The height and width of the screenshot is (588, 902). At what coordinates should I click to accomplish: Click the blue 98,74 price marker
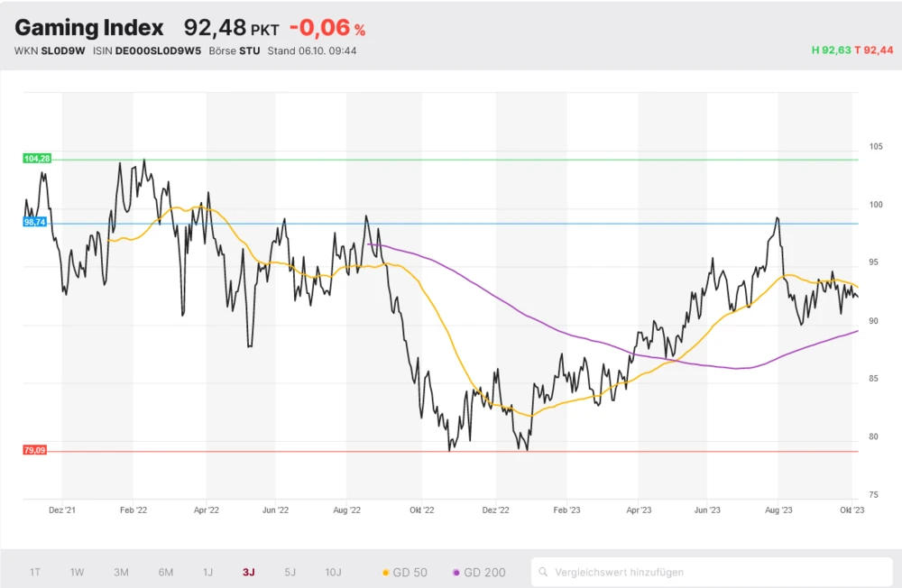coord(35,222)
